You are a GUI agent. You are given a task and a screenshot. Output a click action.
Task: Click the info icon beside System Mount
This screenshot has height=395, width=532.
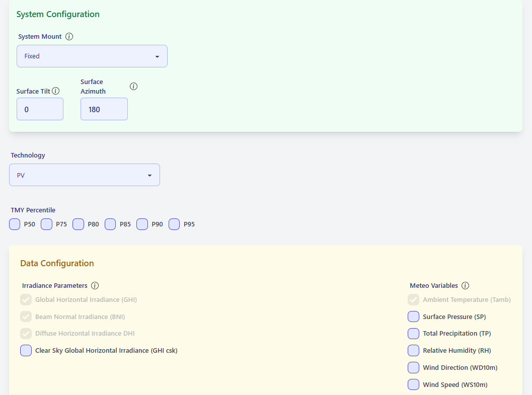69,36
